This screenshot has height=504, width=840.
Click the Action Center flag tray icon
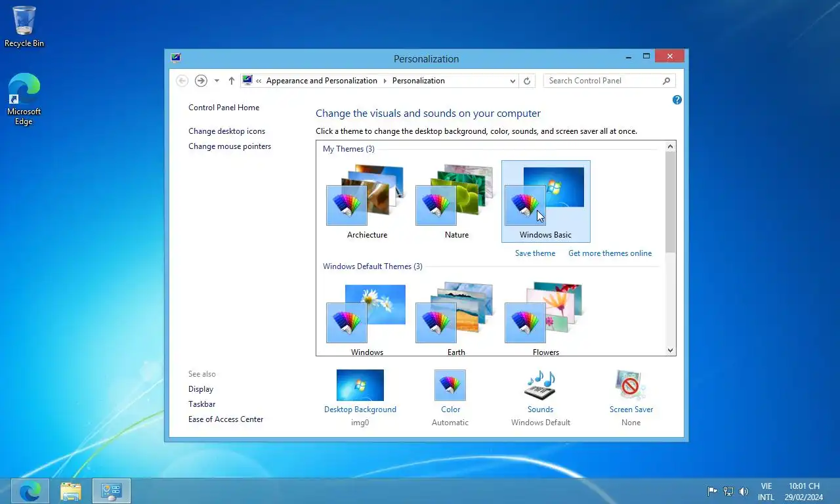click(x=712, y=492)
